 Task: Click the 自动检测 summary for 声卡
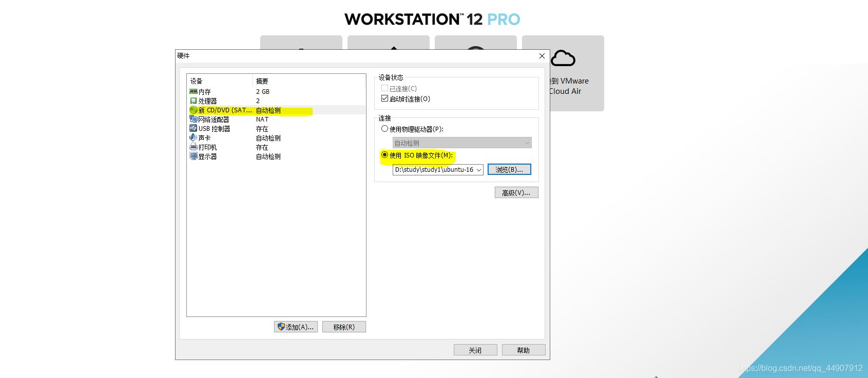pyautogui.click(x=268, y=138)
